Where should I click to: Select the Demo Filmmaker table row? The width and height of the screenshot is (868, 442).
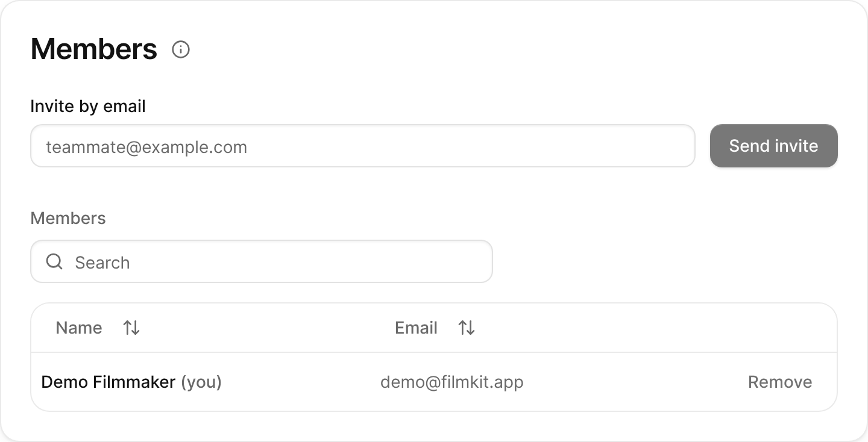pos(434,382)
